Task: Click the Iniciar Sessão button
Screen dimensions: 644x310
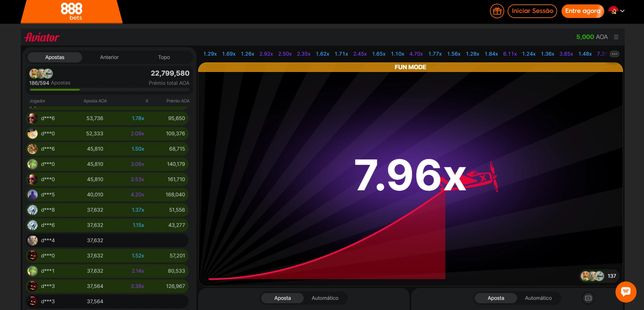Action: pos(532,11)
